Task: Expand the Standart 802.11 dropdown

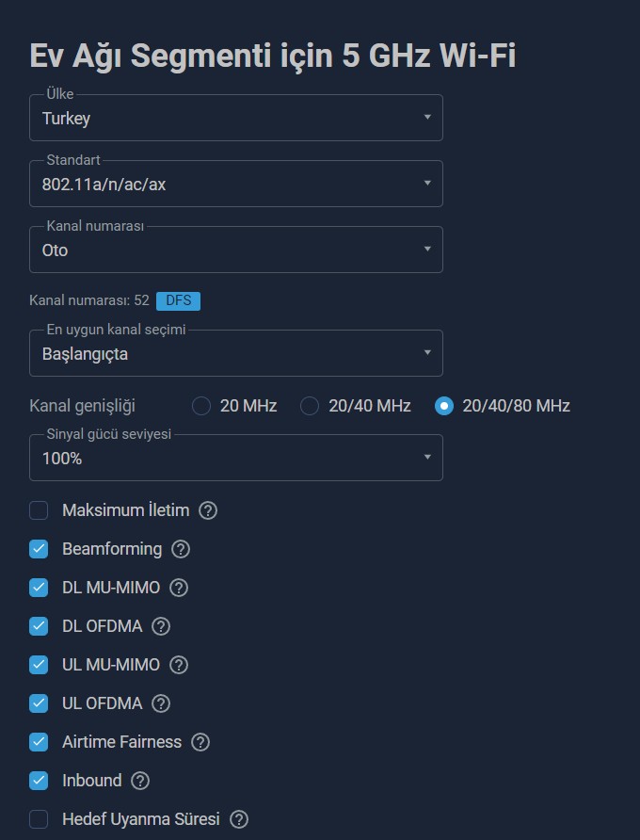Action: click(236, 184)
